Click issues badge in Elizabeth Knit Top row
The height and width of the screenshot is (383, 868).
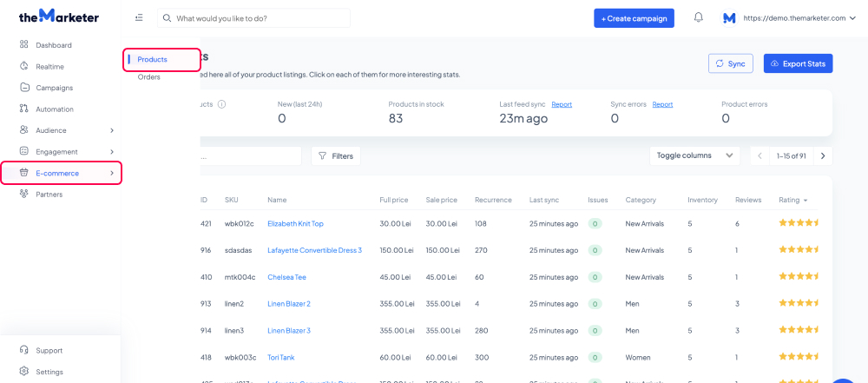[595, 223]
